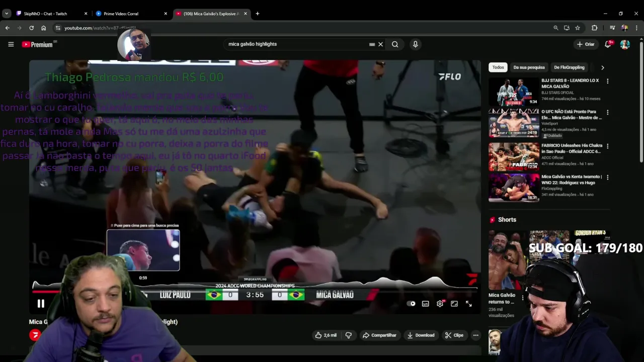Viewport: 644px width, 362px height.
Task: Install app icon in address bar
Action: pyautogui.click(x=567, y=28)
